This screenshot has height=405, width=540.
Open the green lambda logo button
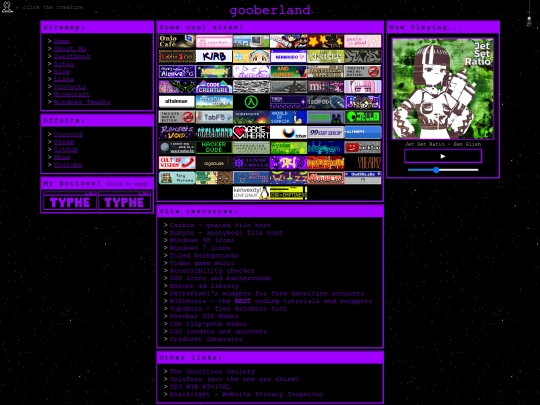coord(251,102)
